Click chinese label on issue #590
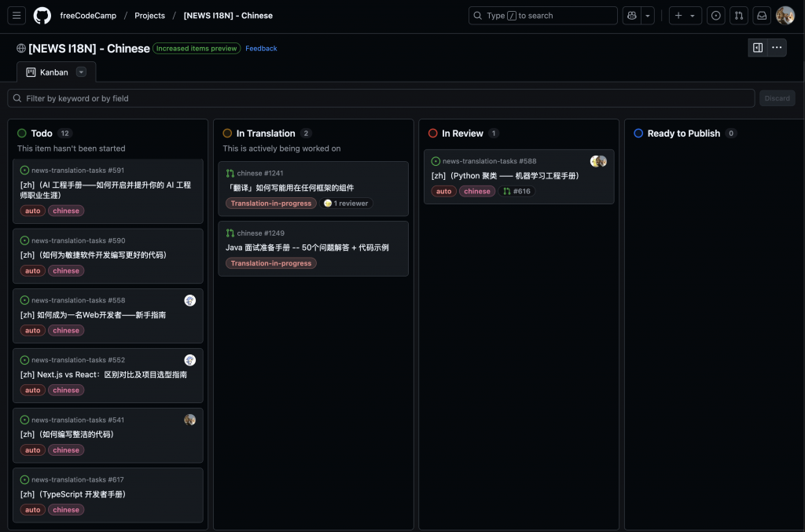 (x=66, y=271)
